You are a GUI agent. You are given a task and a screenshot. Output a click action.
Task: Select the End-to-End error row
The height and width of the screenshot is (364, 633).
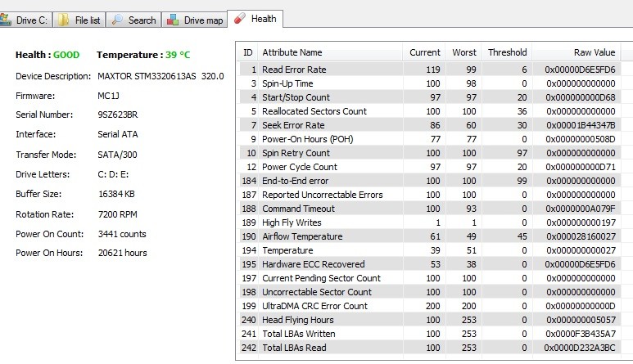(430, 181)
